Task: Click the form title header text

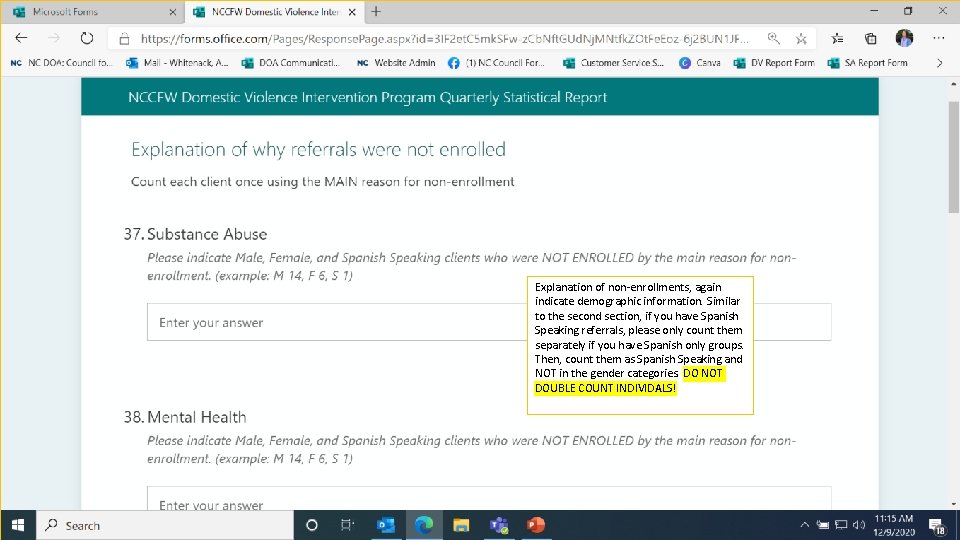Action: point(367,97)
